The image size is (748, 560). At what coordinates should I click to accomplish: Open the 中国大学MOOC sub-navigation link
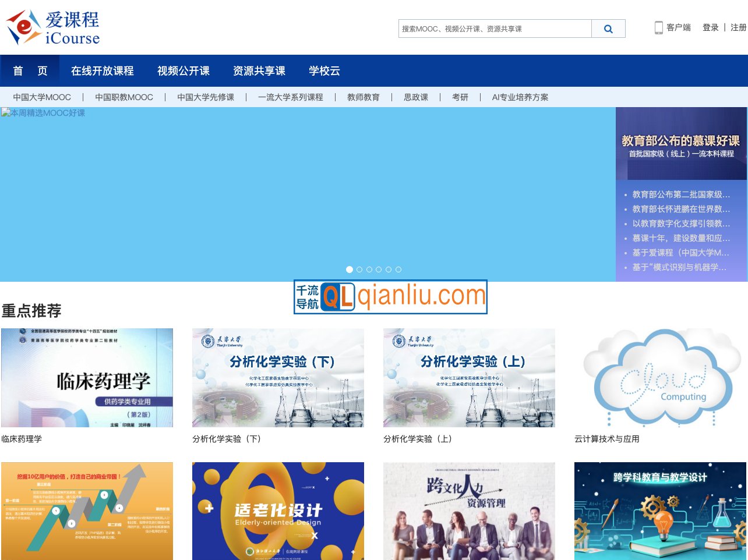click(x=42, y=97)
